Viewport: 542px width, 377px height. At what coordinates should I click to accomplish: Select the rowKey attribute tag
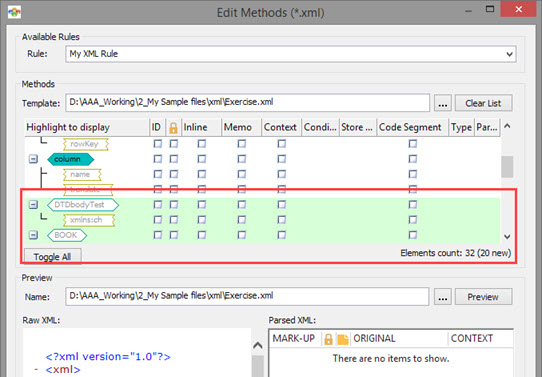(86, 144)
